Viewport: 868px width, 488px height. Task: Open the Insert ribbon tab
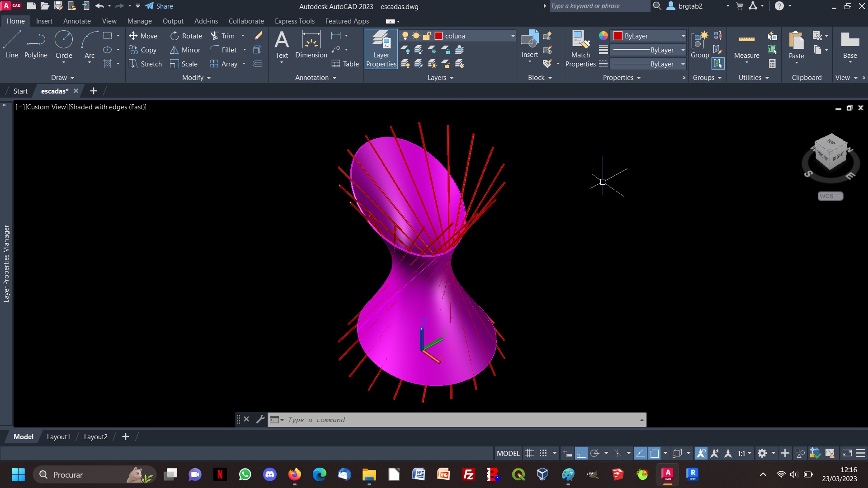click(x=44, y=21)
